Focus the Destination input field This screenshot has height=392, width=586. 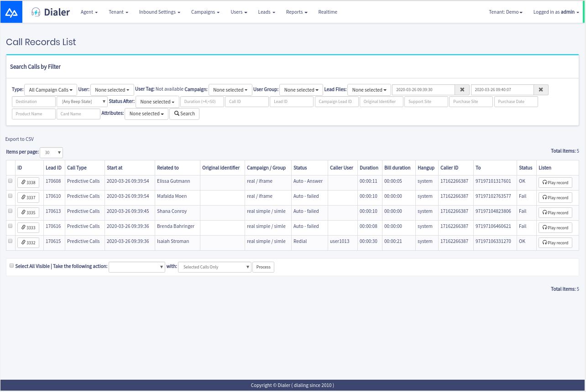point(34,102)
